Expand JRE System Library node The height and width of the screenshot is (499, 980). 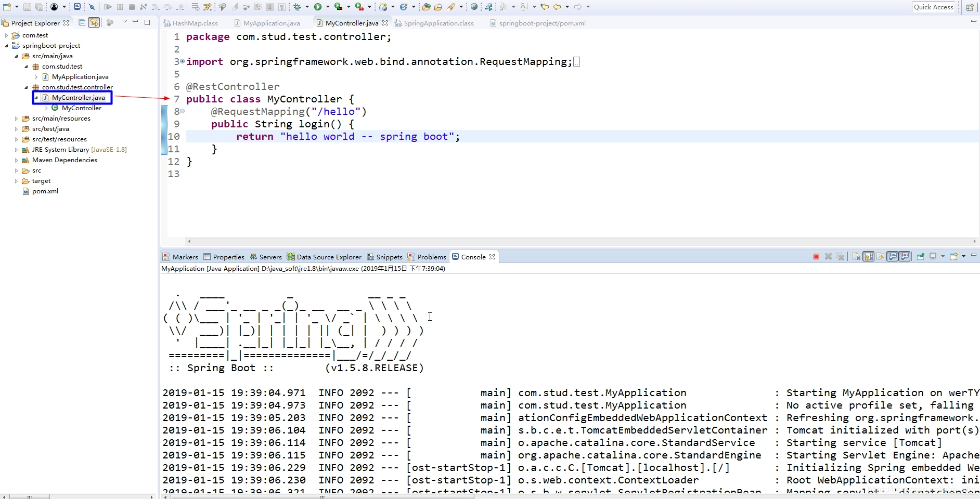tap(16, 150)
